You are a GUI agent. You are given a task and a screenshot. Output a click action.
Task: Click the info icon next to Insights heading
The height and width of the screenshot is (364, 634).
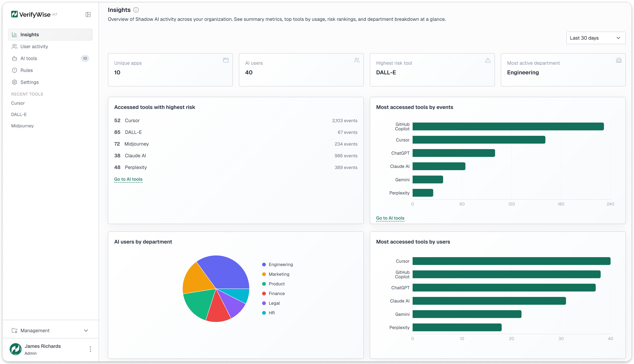pos(136,10)
